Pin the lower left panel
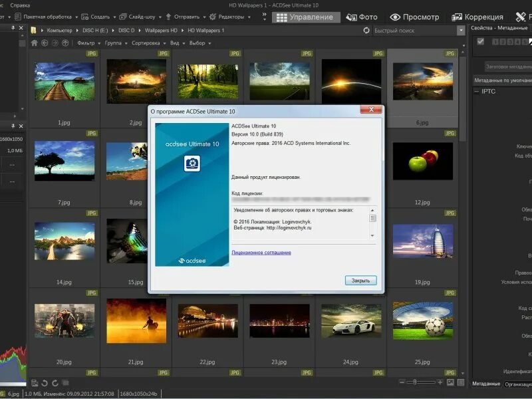 [13, 126]
